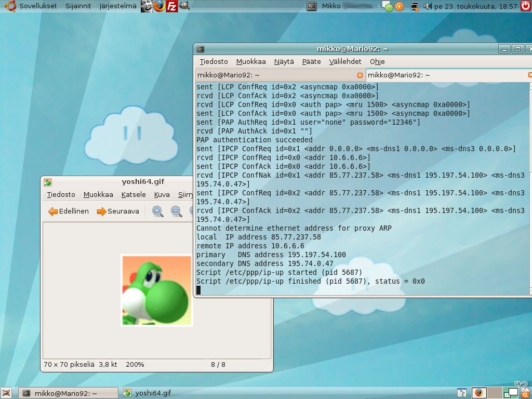The width and height of the screenshot is (532, 399).
Task: Click the terminal cursor block
Action: click(x=198, y=290)
